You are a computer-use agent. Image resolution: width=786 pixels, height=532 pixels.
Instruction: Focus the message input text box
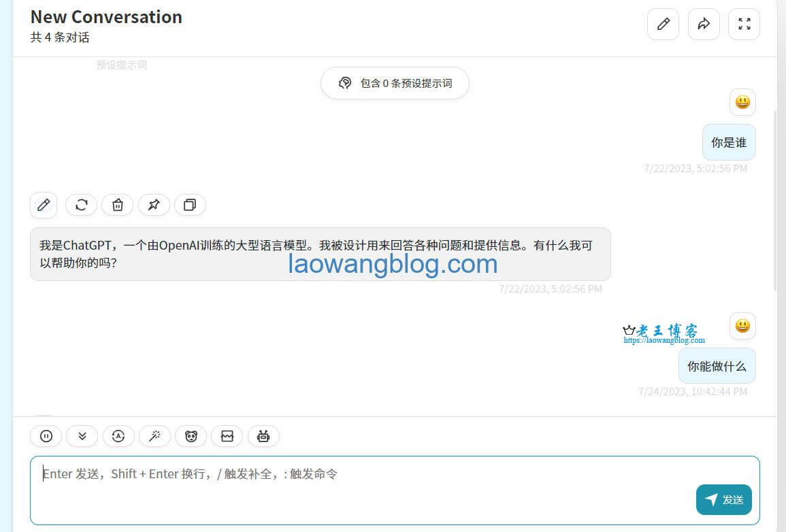pos(395,491)
